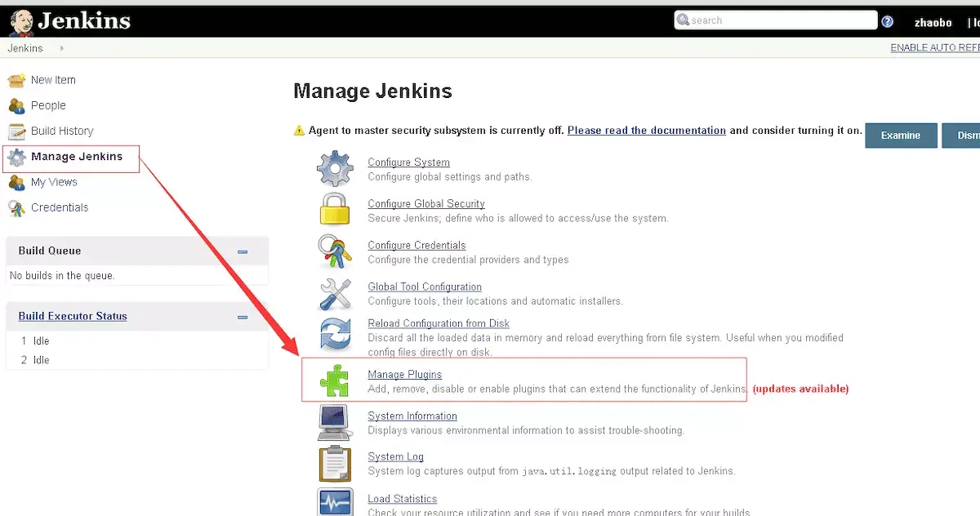Viewport: 980px width, 516px height.
Task: Expand the Jenkins breadcrumb arrow
Action: tap(62, 48)
